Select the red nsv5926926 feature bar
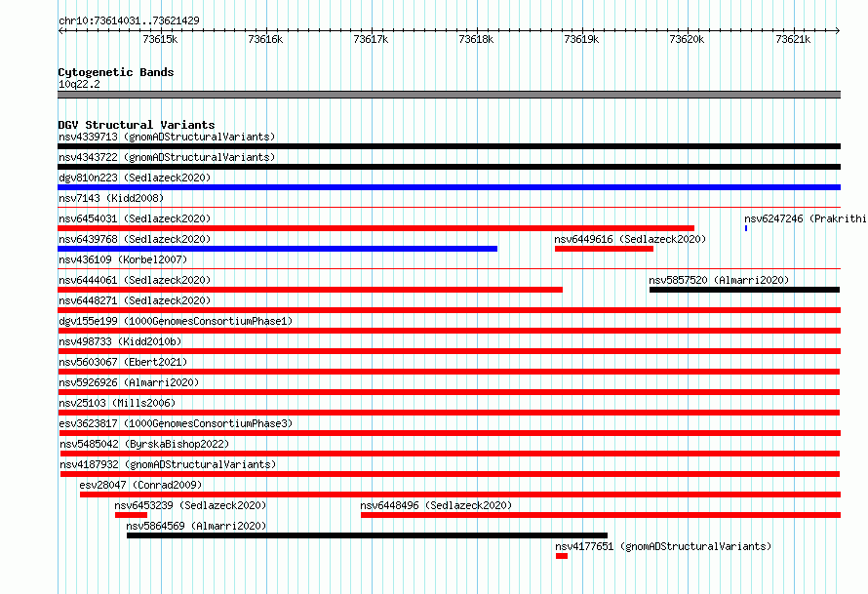This screenshot has height=594, width=868. point(449,392)
